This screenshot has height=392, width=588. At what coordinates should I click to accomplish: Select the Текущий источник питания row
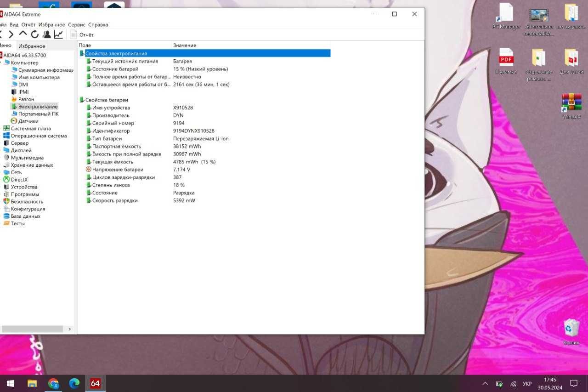pos(205,61)
